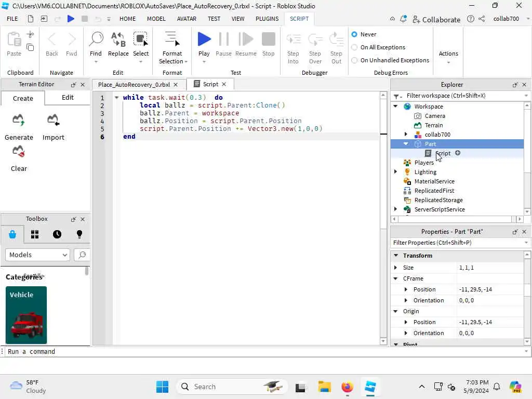This screenshot has height=399, width=532.
Task: Open Toolbox Recent clock tab
Action: click(57, 234)
